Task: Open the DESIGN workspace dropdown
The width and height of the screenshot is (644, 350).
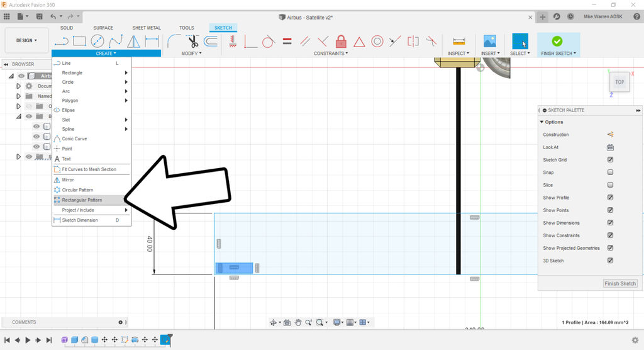Action: coord(26,40)
